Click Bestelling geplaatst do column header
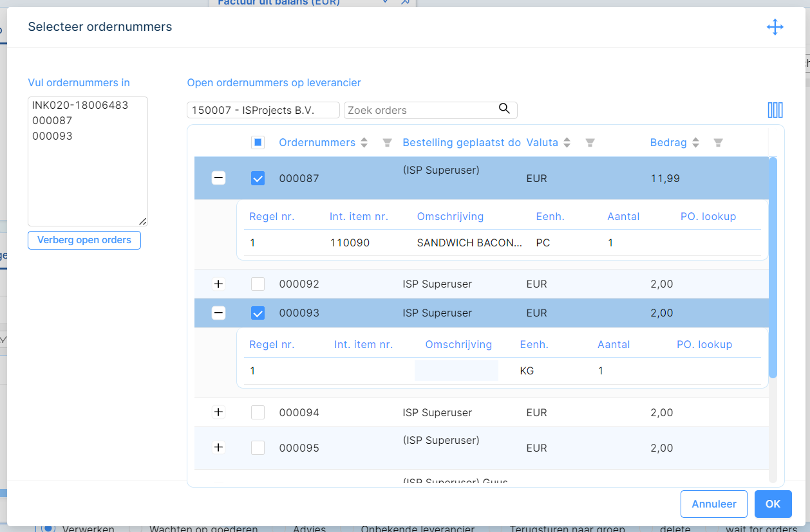 click(x=462, y=143)
